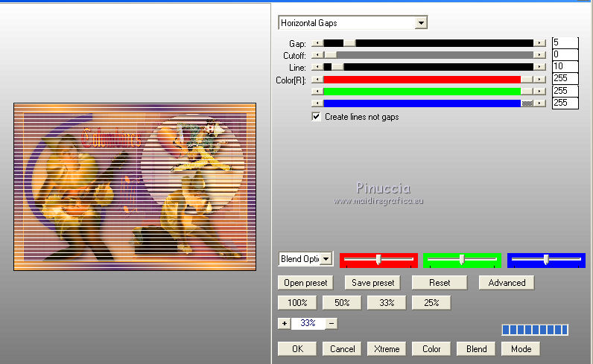Click the Gap slider right arrow
This screenshot has height=364, width=593.
click(539, 43)
